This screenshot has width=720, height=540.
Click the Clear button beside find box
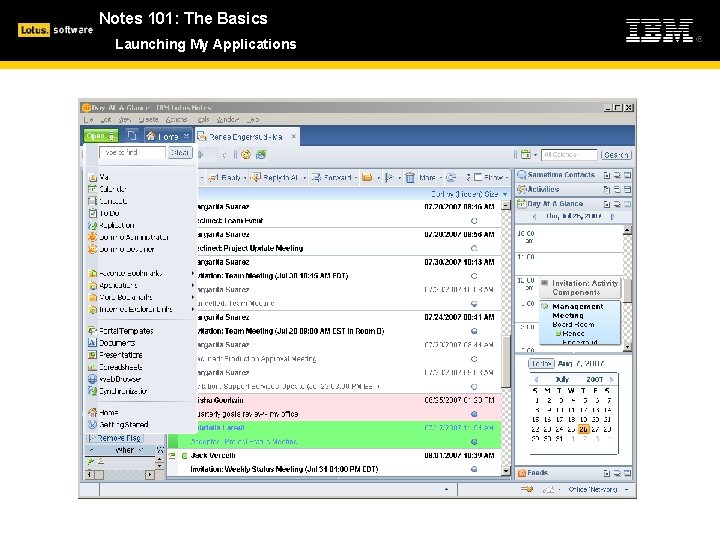coord(180,152)
